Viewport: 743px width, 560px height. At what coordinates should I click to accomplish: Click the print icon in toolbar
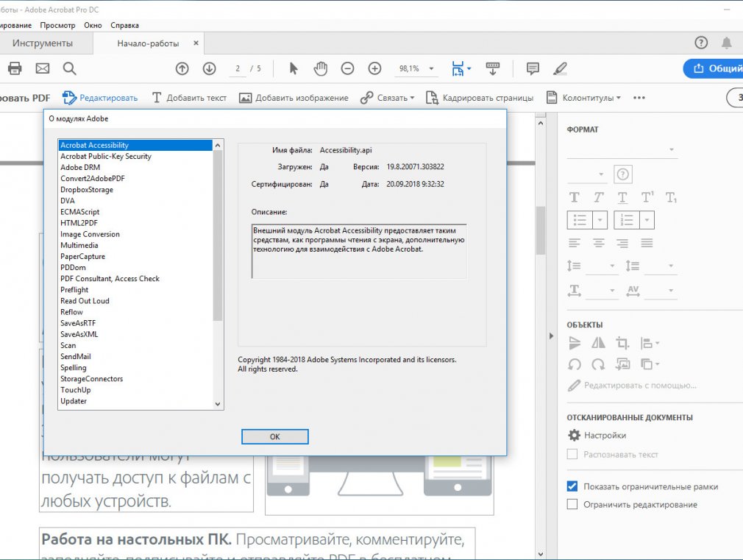pos(15,68)
